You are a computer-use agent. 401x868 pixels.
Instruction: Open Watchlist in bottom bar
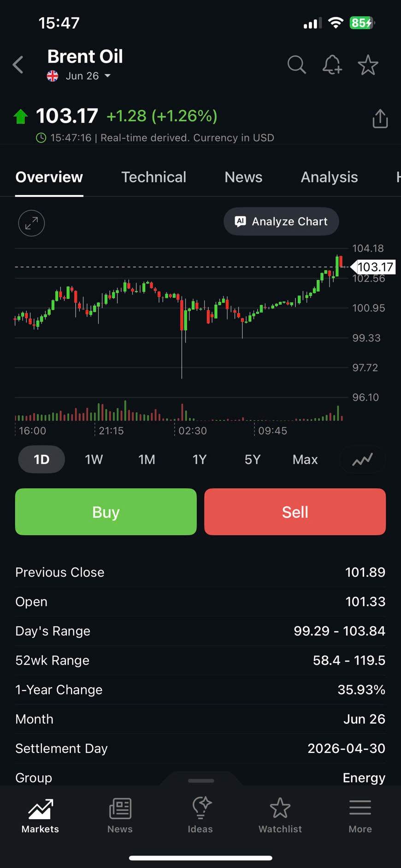click(280, 815)
